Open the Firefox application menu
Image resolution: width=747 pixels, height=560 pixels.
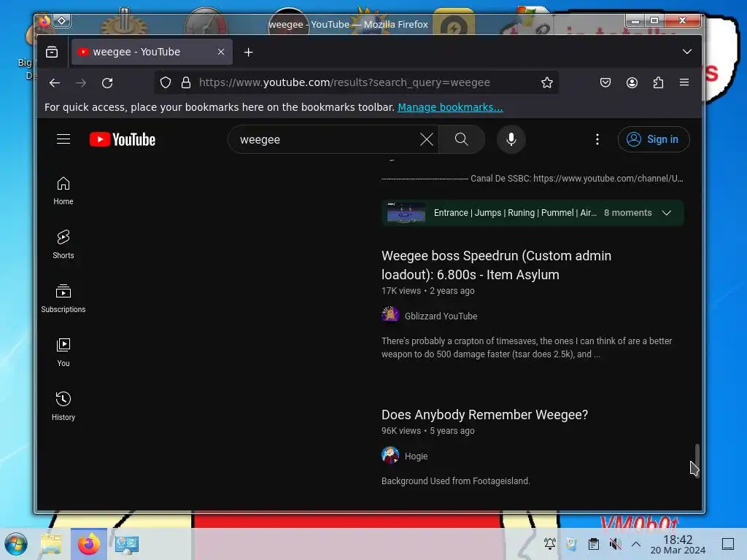point(684,83)
